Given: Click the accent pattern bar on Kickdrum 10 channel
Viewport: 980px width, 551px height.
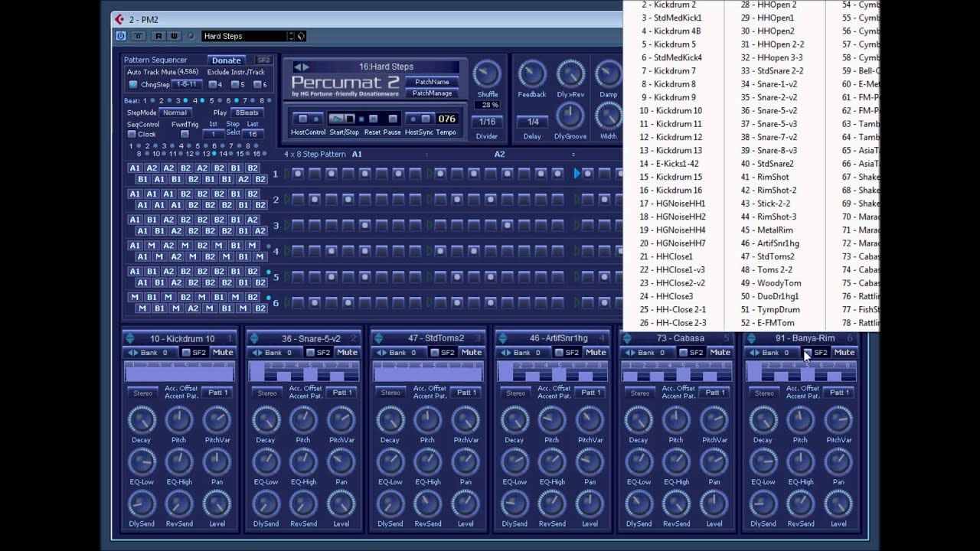Looking at the screenshot, I should (179, 371).
